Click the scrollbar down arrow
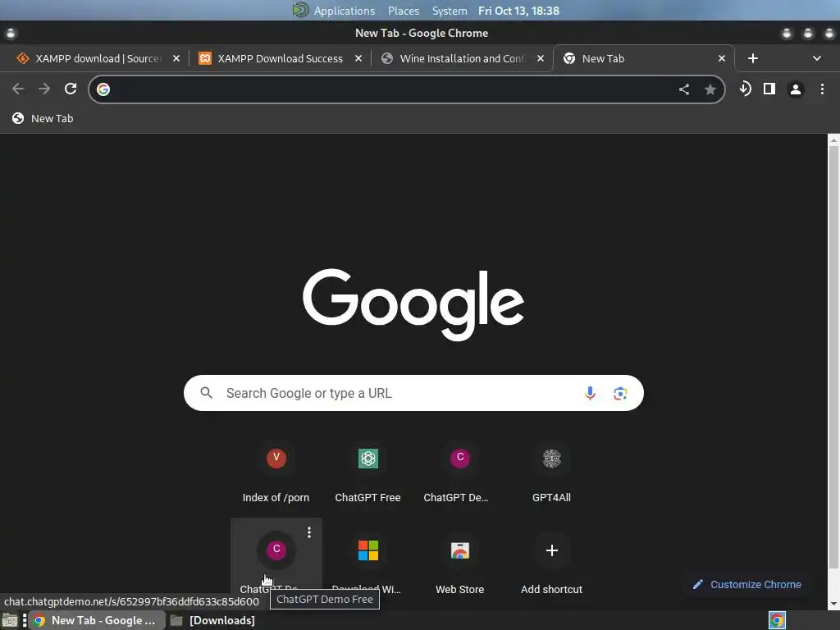 pyautogui.click(x=833, y=604)
